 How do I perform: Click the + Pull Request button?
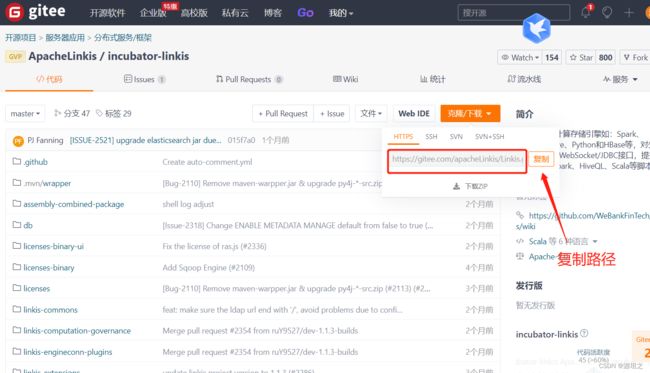(x=283, y=114)
